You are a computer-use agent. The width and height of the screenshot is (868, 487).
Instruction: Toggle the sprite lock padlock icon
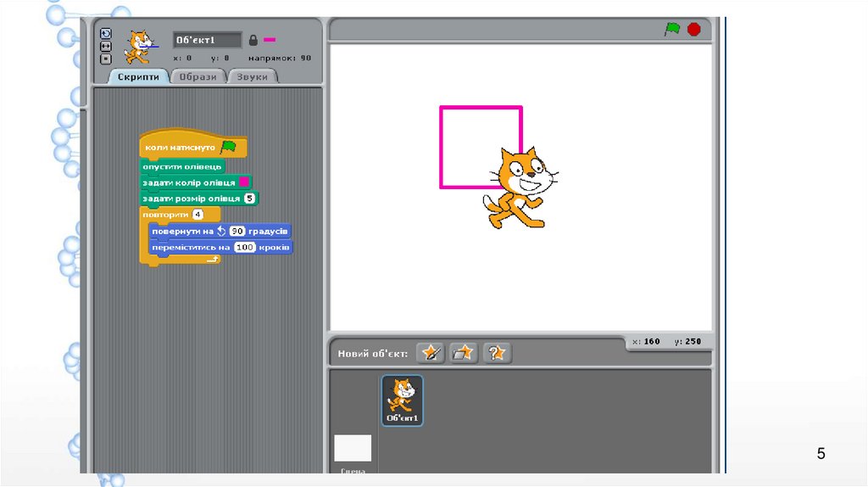coord(253,40)
